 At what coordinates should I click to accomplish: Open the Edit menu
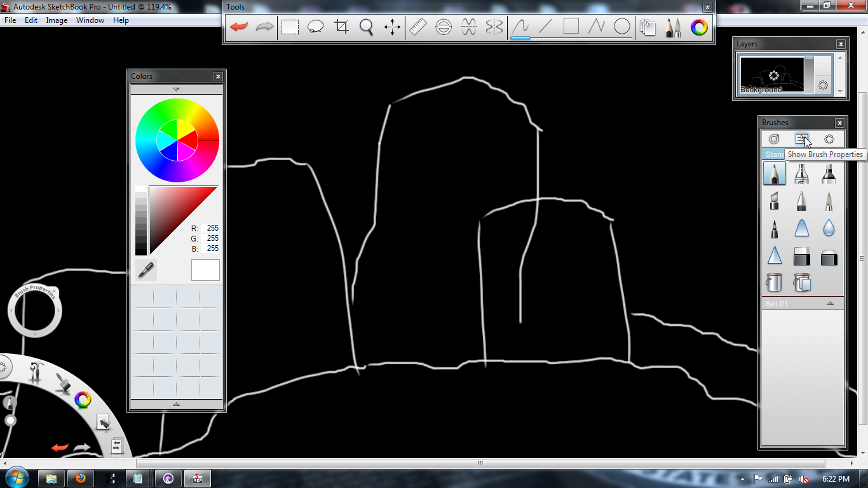[31, 20]
